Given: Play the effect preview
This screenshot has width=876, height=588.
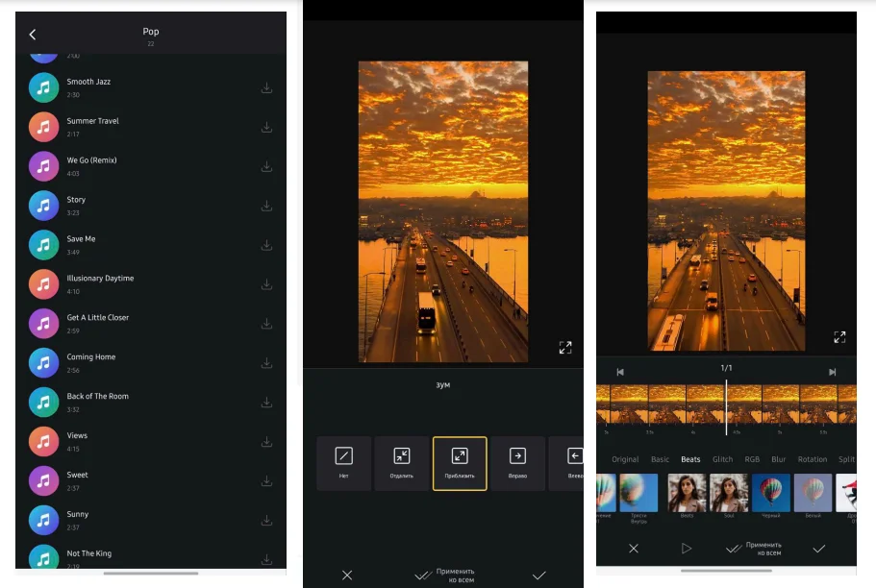Looking at the screenshot, I should [686, 549].
